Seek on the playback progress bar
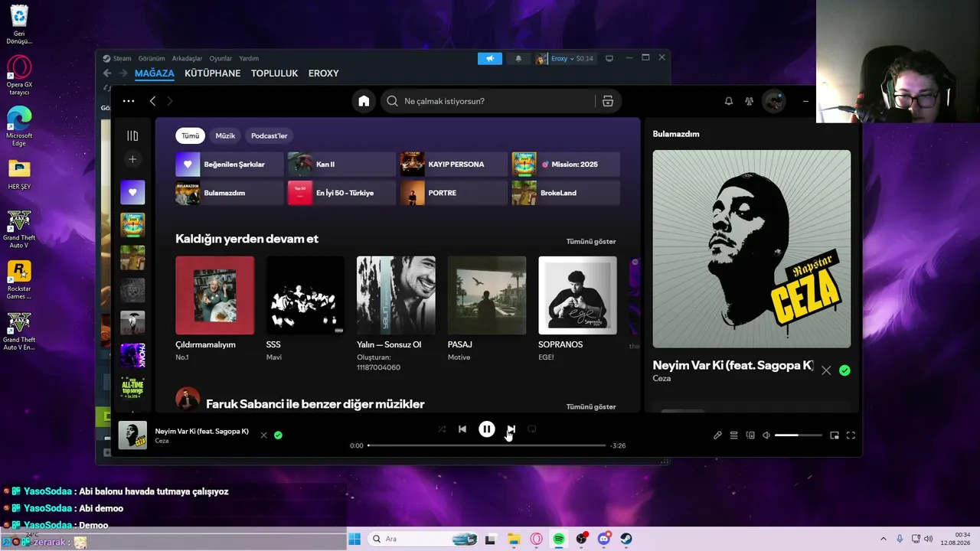Screen dimensions: 980x551 (487, 445)
